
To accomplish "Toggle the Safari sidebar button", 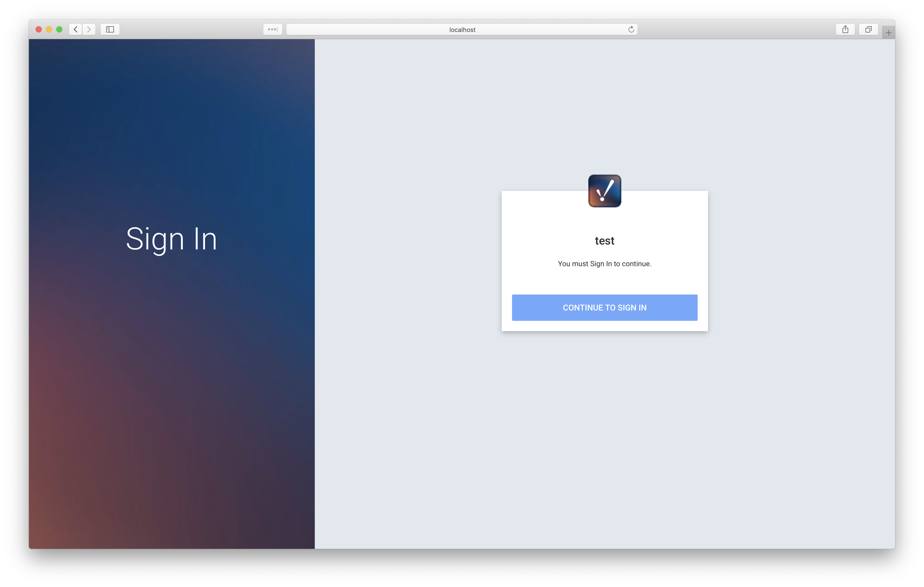I will coord(110,30).
